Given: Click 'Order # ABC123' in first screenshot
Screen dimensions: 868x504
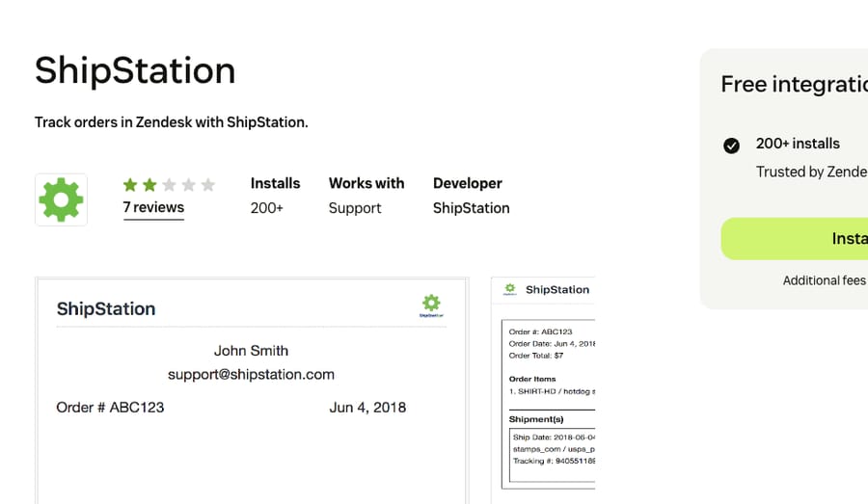Looking at the screenshot, I should 110,408.
